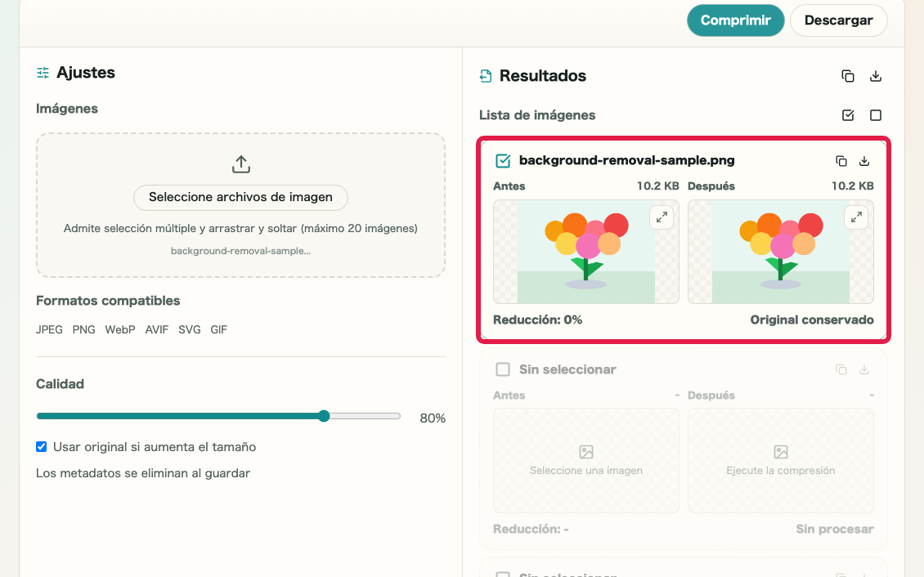This screenshot has height=577, width=924.
Task: Click the "Seleccione una imagen" placeholder
Action: coord(585,461)
